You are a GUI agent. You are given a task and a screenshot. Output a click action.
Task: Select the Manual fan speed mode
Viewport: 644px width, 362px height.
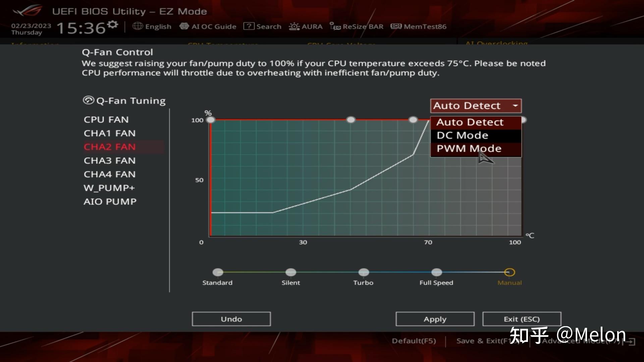click(x=510, y=272)
